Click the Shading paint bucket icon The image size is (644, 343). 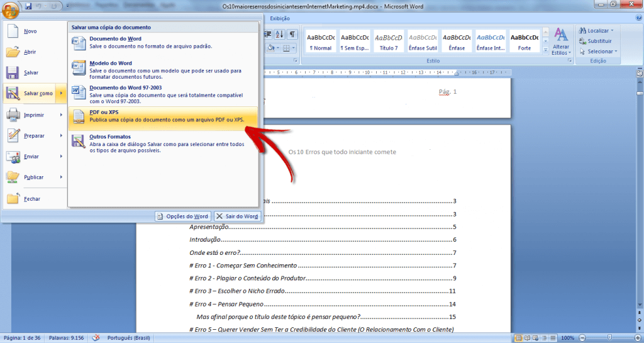270,48
